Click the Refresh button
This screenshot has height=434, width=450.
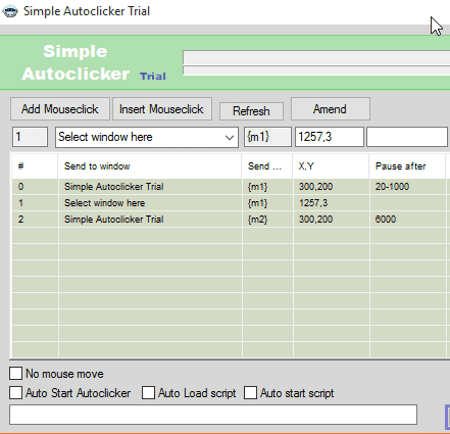251,111
